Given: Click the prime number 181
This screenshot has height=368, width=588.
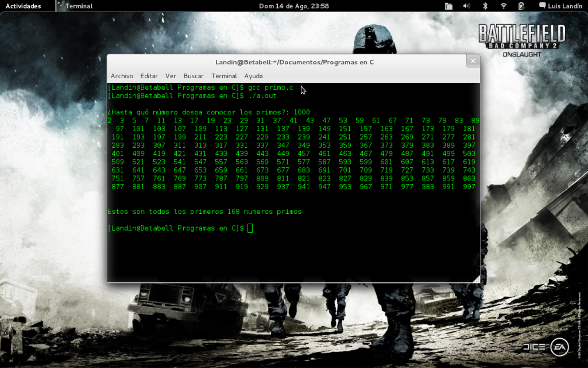Looking at the screenshot, I should point(469,129).
